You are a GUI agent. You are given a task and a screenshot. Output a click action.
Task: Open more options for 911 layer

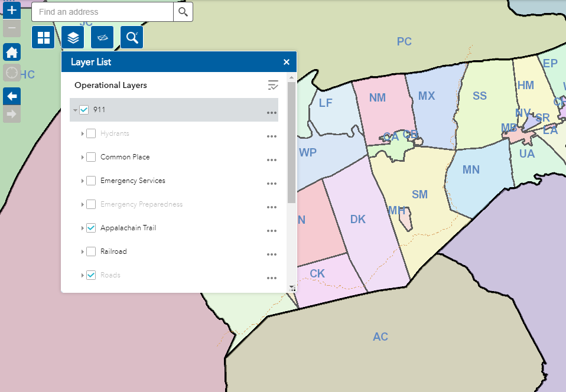pyautogui.click(x=271, y=113)
